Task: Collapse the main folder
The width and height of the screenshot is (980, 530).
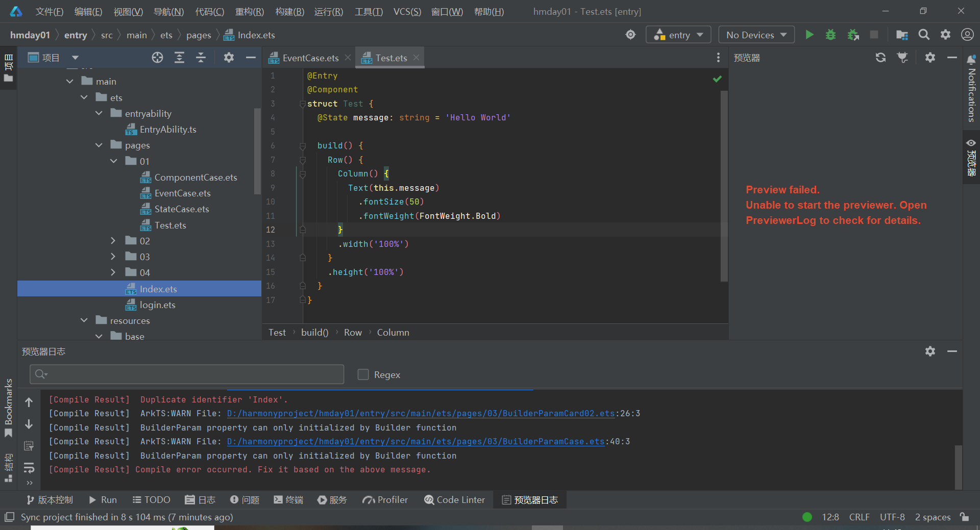Action: point(70,82)
